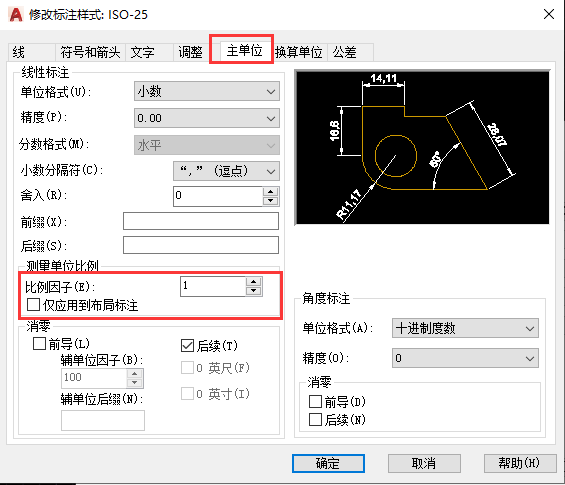The image size is (565, 485).
Task: Open the 单位格式(U) dropdown showing 小数
Action: coord(207,91)
